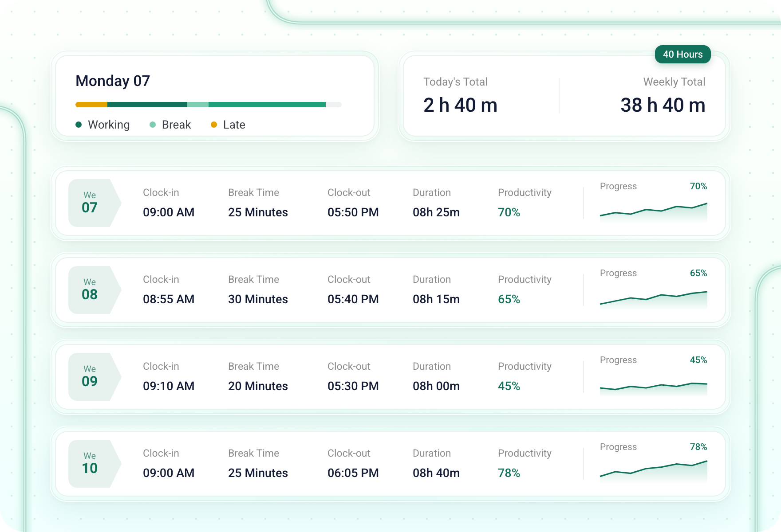Image resolution: width=781 pixels, height=532 pixels.
Task: Click the 30 Minutes break time value
Action: pyautogui.click(x=258, y=299)
